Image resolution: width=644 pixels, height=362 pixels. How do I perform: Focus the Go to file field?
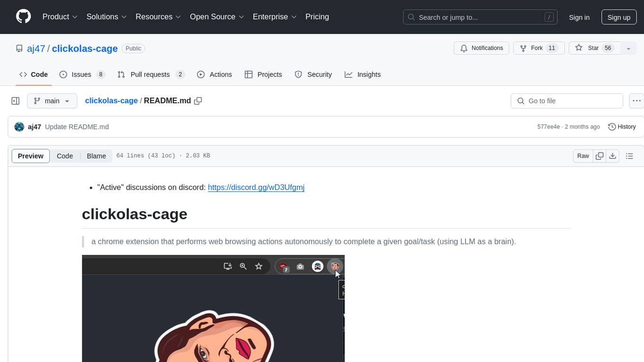(x=567, y=101)
